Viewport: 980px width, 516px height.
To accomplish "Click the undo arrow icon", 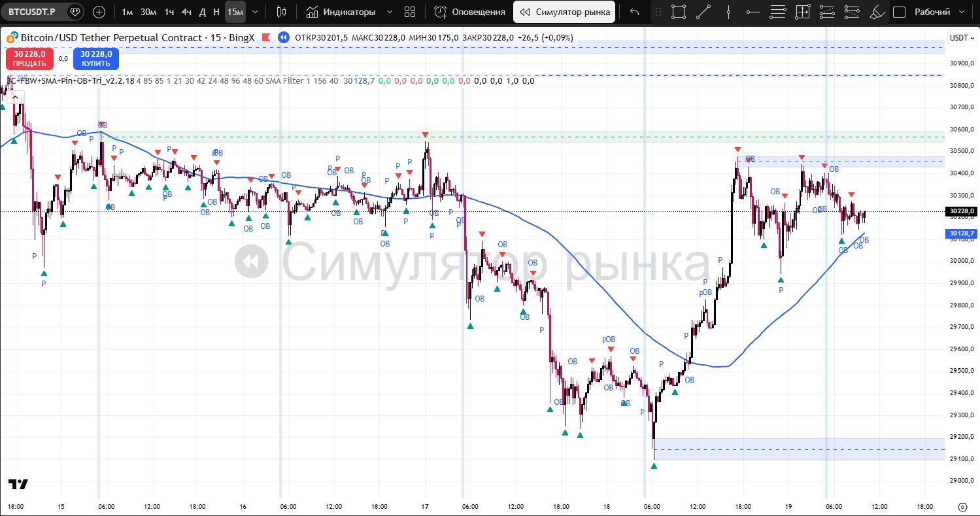I will [634, 12].
